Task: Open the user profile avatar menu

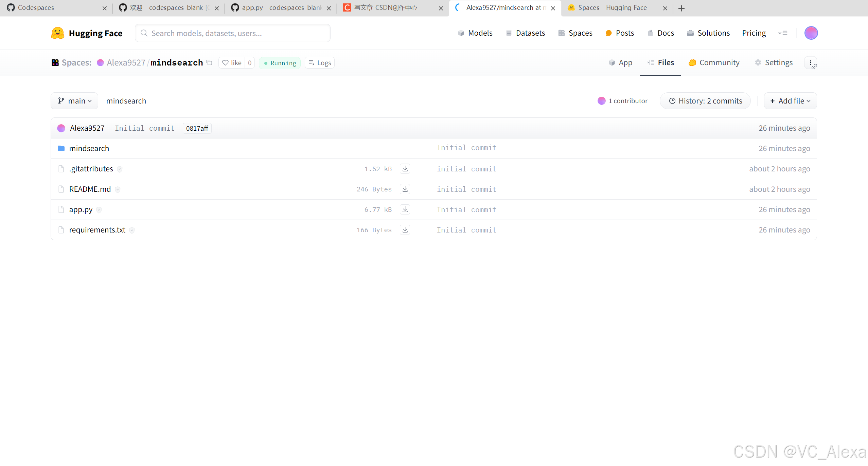Action: (811, 33)
